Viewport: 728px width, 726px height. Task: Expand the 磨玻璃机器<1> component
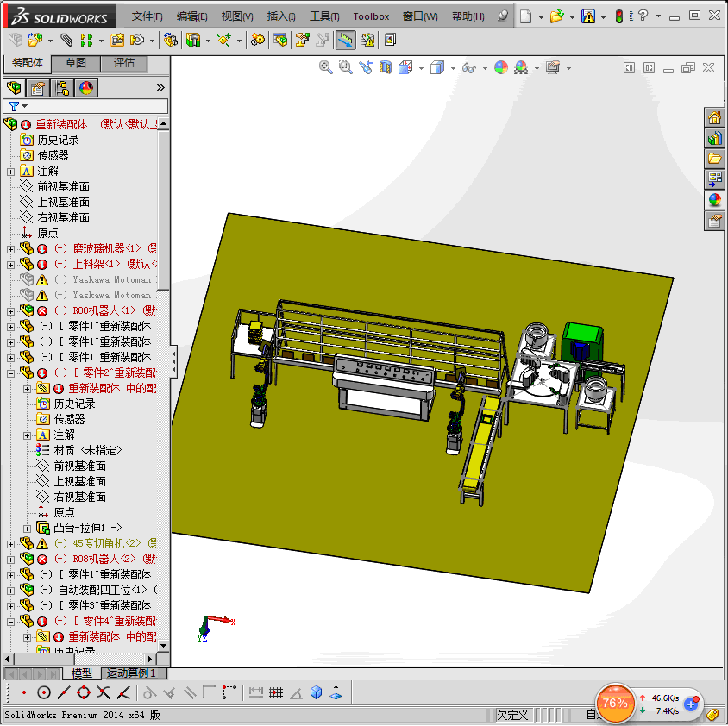tap(10, 249)
